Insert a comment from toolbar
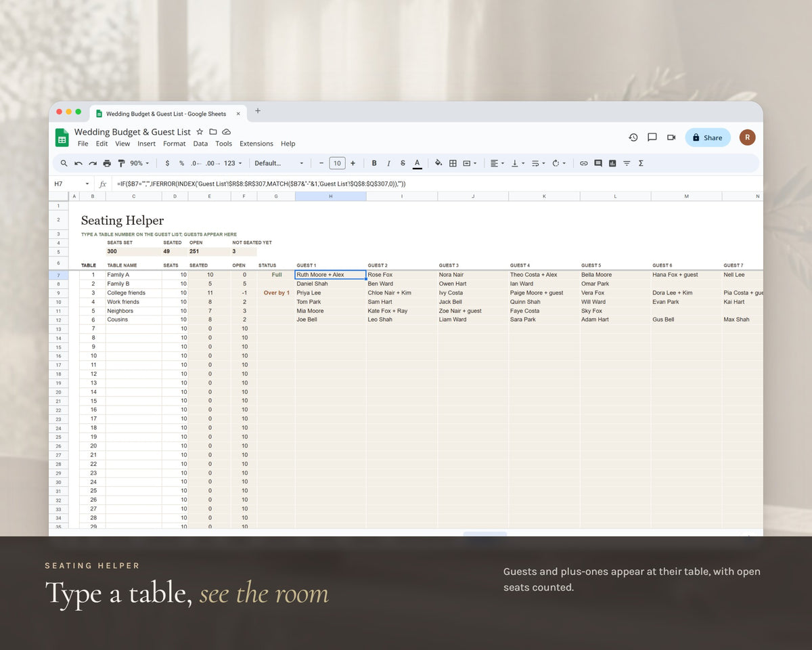Image resolution: width=812 pixels, height=650 pixels. (598, 163)
